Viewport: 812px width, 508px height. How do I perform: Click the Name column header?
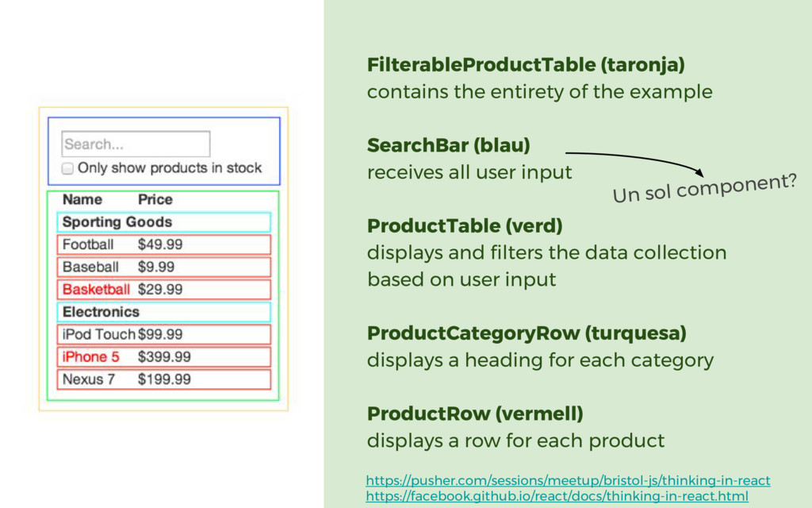tap(82, 199)
